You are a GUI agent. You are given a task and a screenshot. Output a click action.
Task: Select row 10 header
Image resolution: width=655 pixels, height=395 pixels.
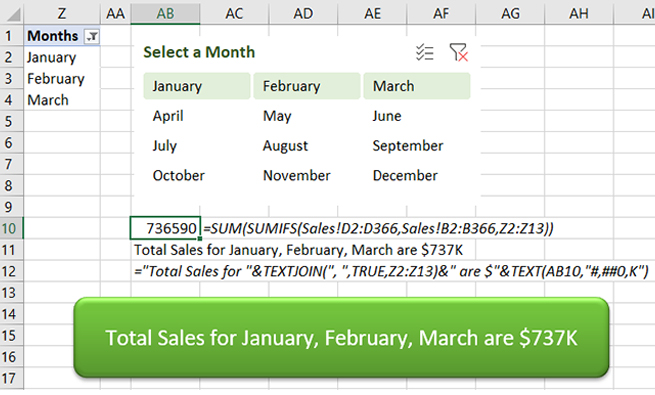click(x=11, y=228)
